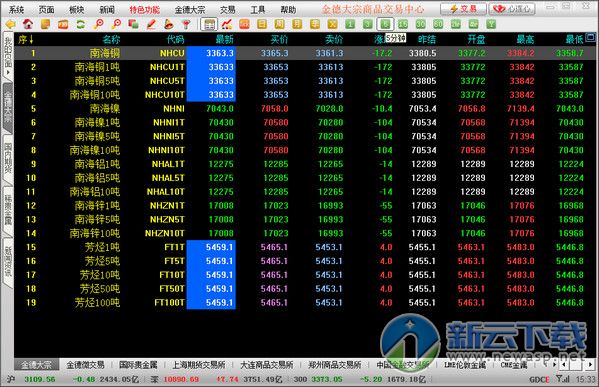Click the second magnifier zoom icon

pyautogui.click(x=116, y=24)
